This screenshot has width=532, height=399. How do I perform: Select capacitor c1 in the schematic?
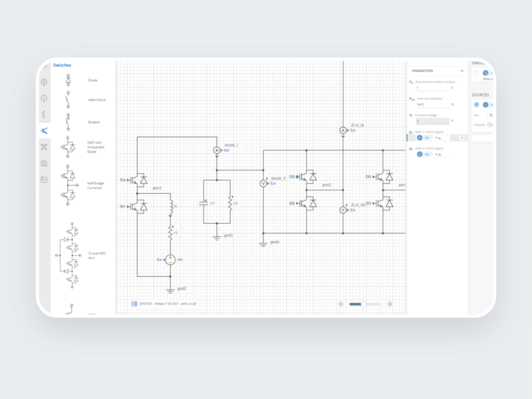[x=204, y=203]
